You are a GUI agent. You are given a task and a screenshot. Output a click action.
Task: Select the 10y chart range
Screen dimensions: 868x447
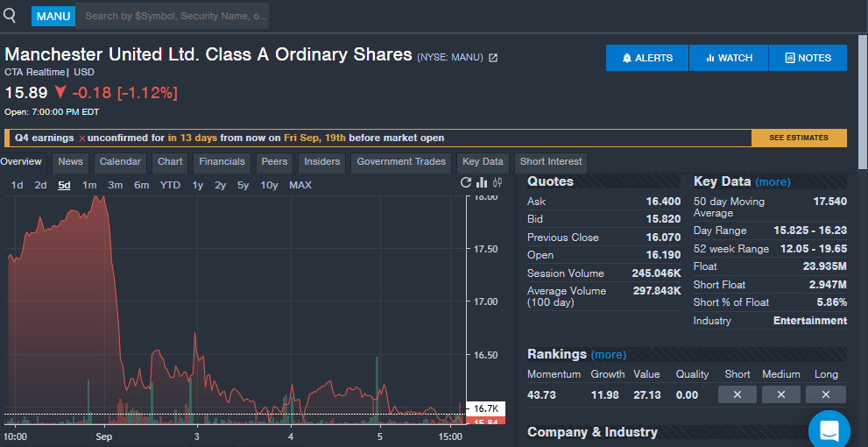[x=269, y=185]
